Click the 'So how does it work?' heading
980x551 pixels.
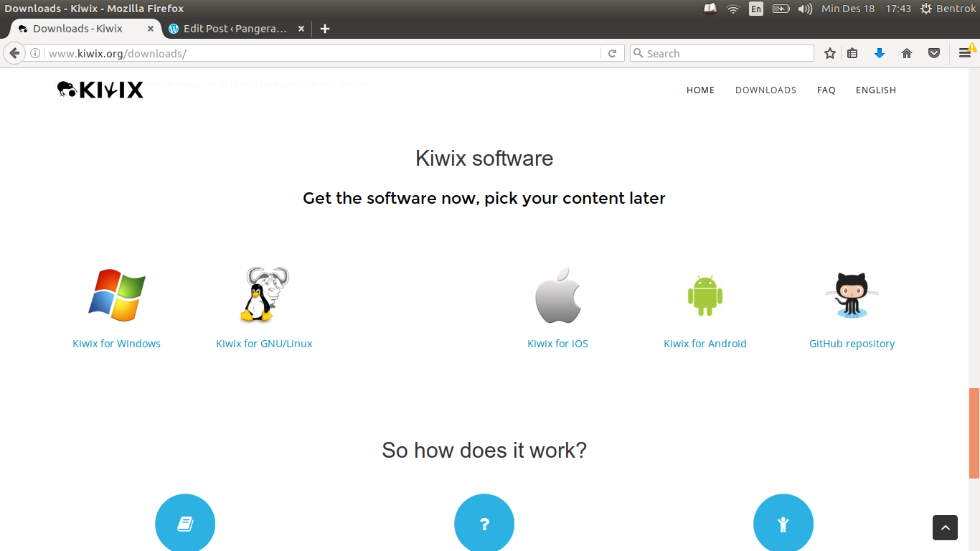point(484,450)
